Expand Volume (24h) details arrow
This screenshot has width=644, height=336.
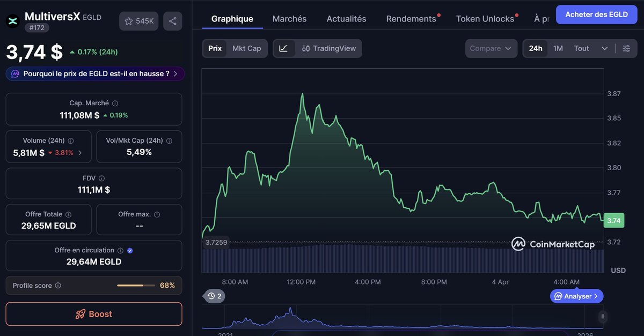80,152
